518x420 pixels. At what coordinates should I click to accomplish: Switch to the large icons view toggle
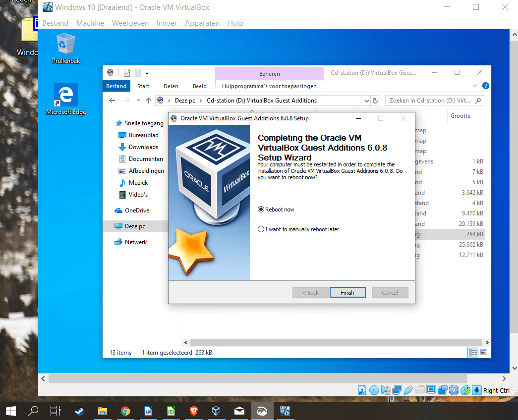coord(483,352)
